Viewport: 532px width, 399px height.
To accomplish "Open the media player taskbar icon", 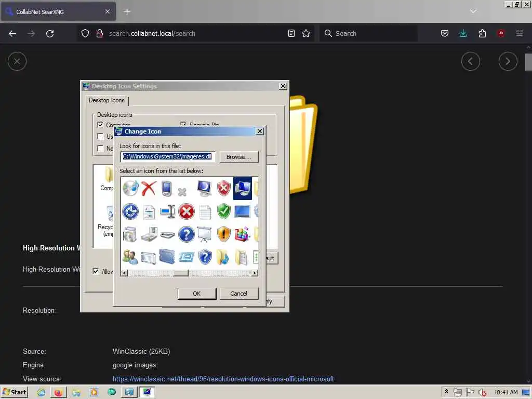I will (94, 392).
